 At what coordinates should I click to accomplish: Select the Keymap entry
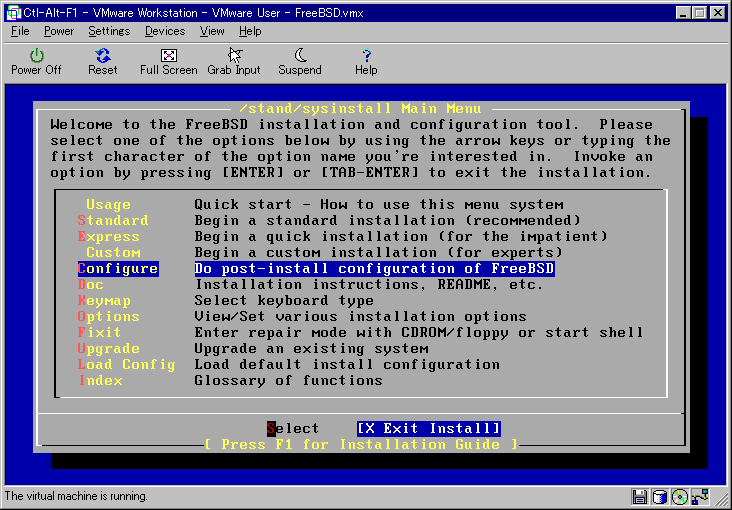coord(104,300)
